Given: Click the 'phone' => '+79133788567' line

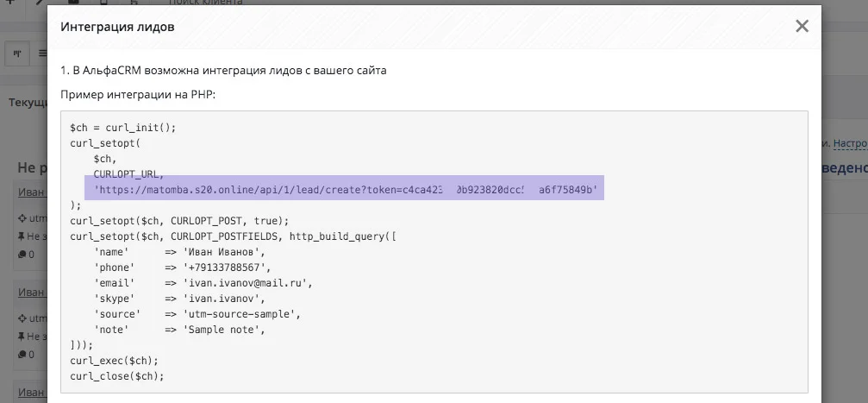Looking at the screenshot, I should pyautogui.click(x=182, y=268).
